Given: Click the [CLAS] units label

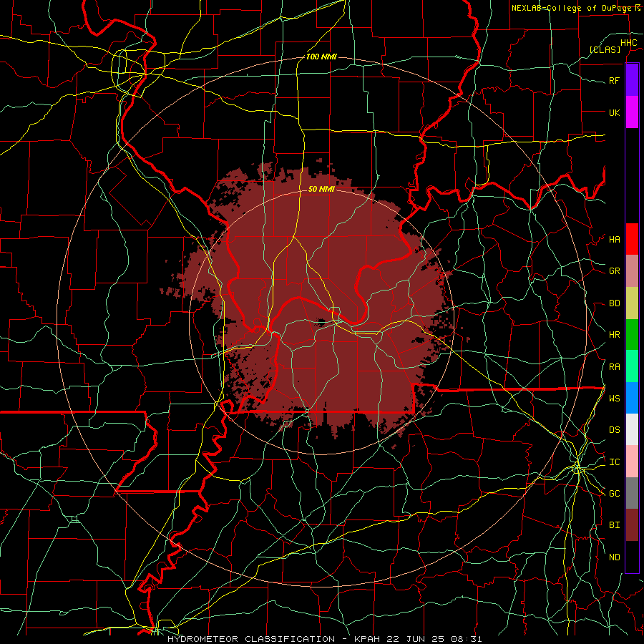Looking at the screenshot, I should point(605,49).
